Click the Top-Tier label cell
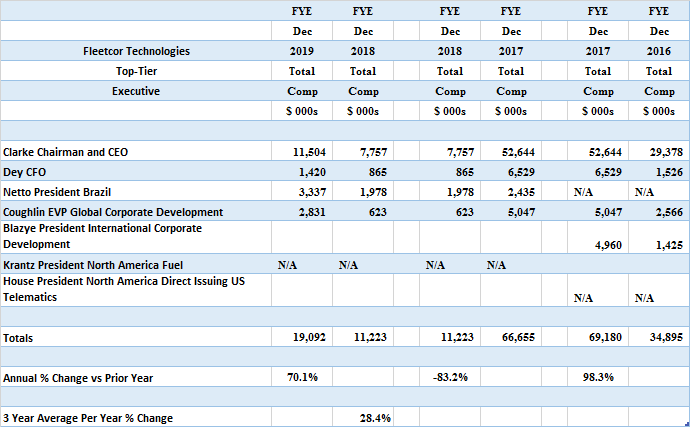 tap(136, 71)
